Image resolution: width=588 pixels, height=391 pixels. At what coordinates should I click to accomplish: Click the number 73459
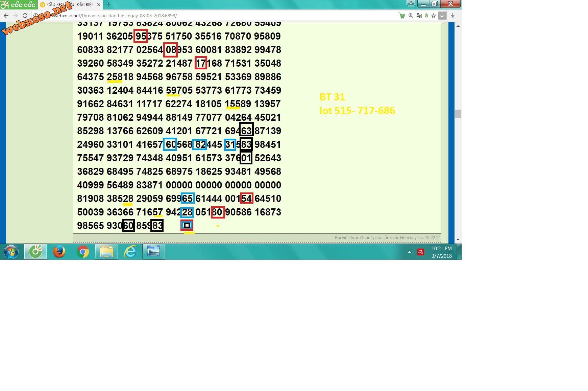tap(268, 90)
